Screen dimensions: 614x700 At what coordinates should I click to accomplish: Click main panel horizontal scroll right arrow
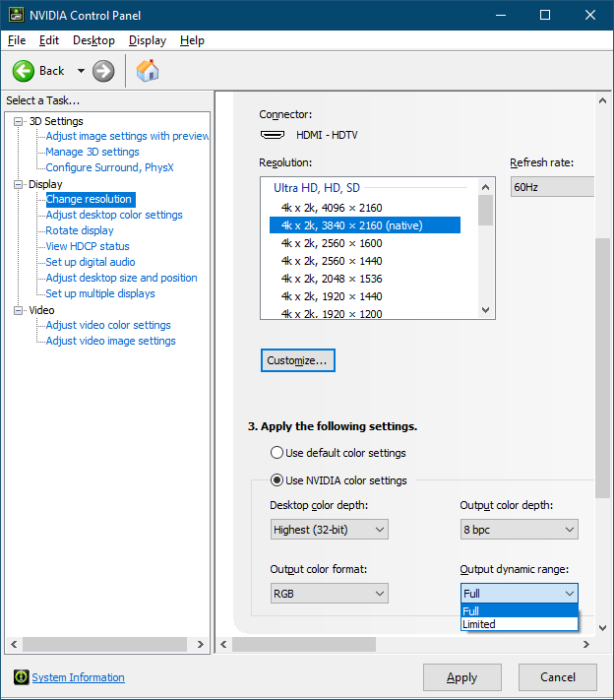pos(586,644)
